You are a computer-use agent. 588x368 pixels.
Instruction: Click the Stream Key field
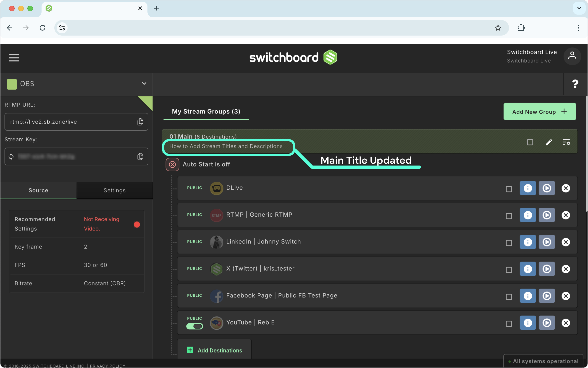[76, 156]
